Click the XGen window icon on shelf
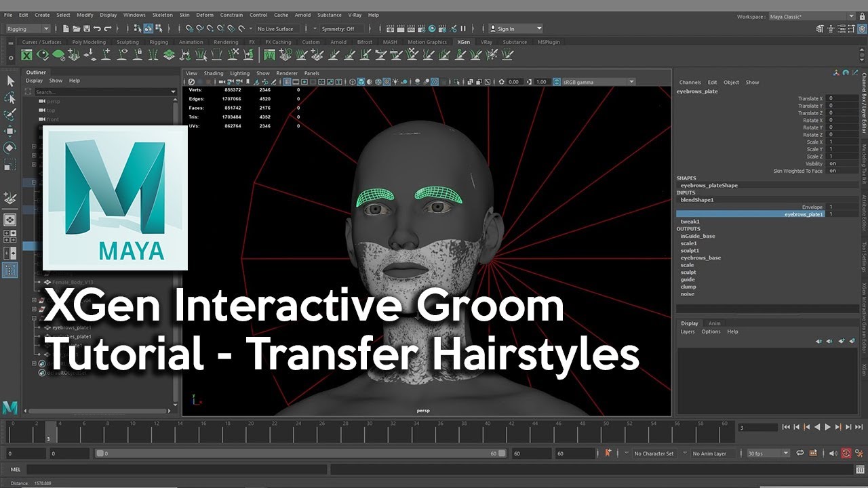This screenshot has width=868, height=488. pyautogui.click(x=26, y=54)
